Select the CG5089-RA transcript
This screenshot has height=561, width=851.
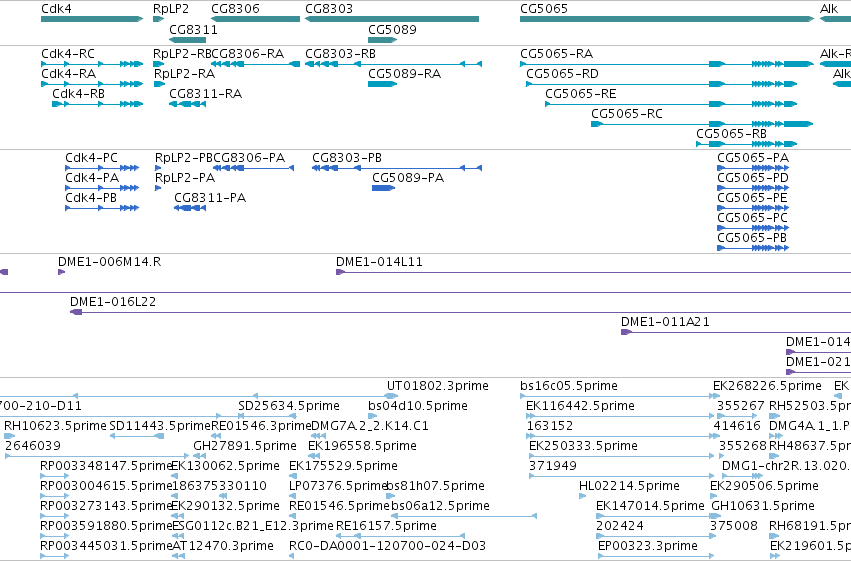click(383, 84)
